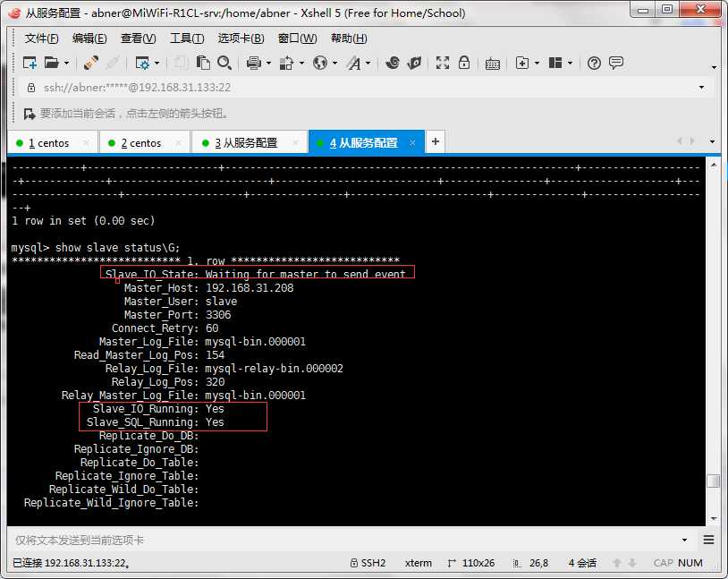Click the address bar with ssh://abner
Screen dimensions: 728x579
point(358,88)
